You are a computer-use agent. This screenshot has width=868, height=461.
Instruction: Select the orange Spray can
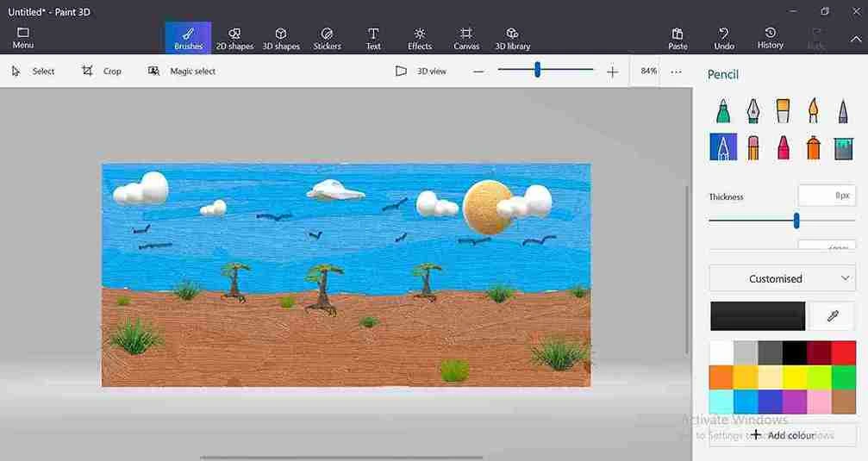[x=813, y=147]
